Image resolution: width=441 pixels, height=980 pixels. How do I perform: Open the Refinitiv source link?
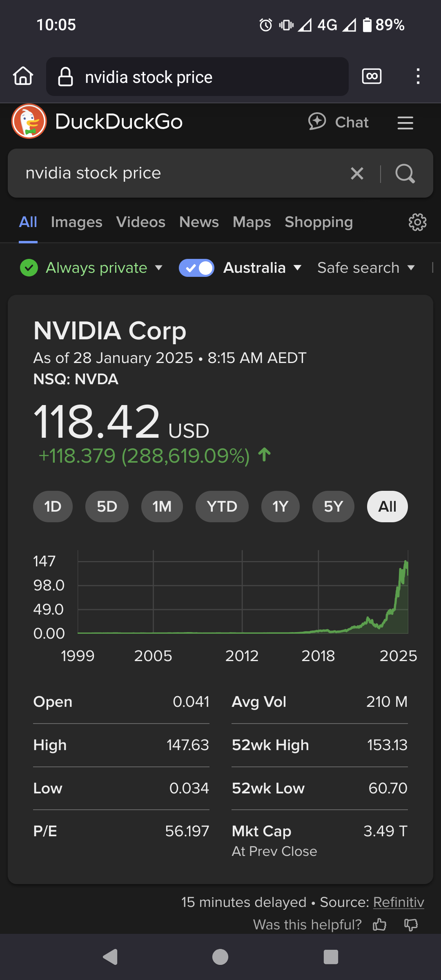tap(399, 902)
